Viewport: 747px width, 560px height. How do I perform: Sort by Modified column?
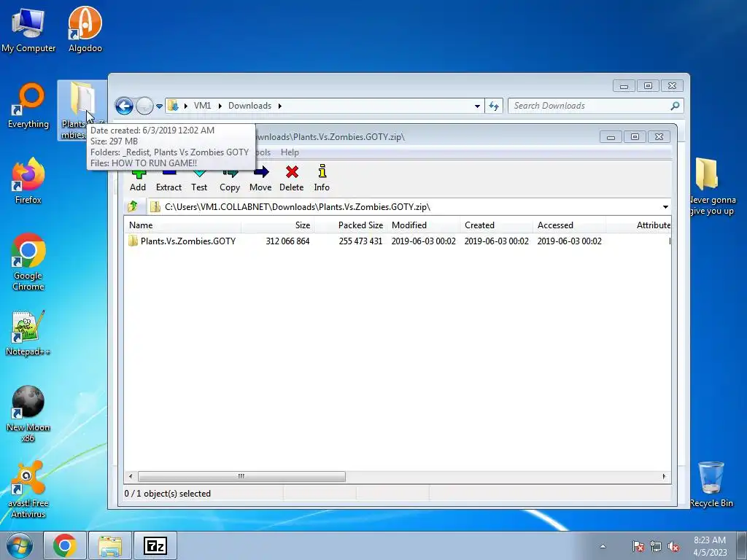[x=424, y=225]
